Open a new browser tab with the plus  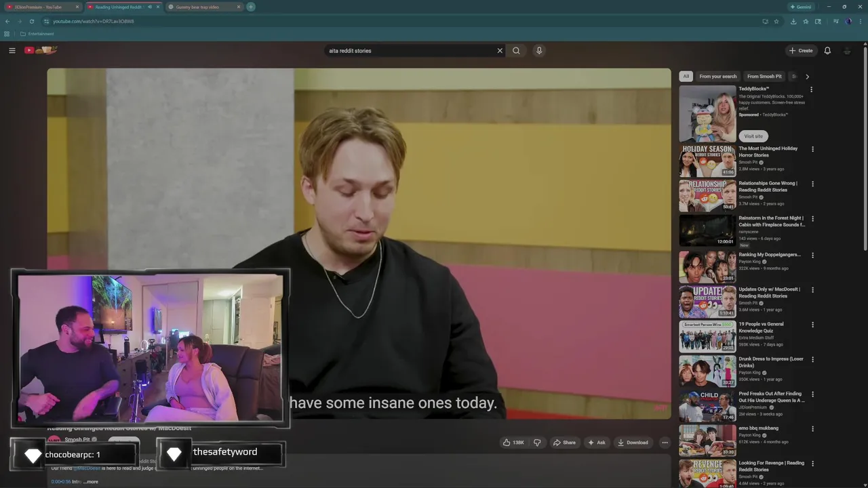tap(251, 7)
